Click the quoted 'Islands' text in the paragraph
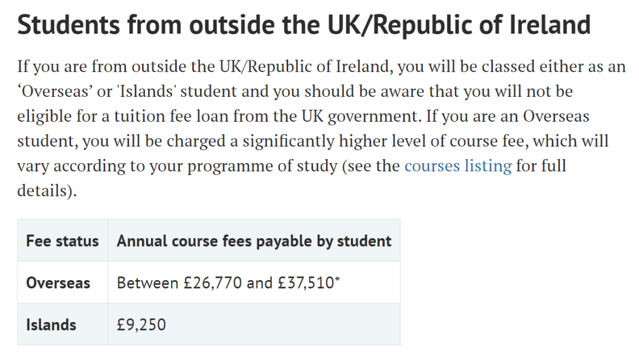The width and height of the screenshot is (639, 364). click(146, 91)
